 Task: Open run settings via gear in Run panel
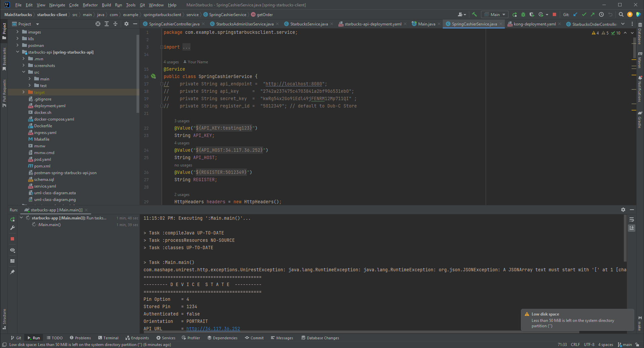point(623,210)
